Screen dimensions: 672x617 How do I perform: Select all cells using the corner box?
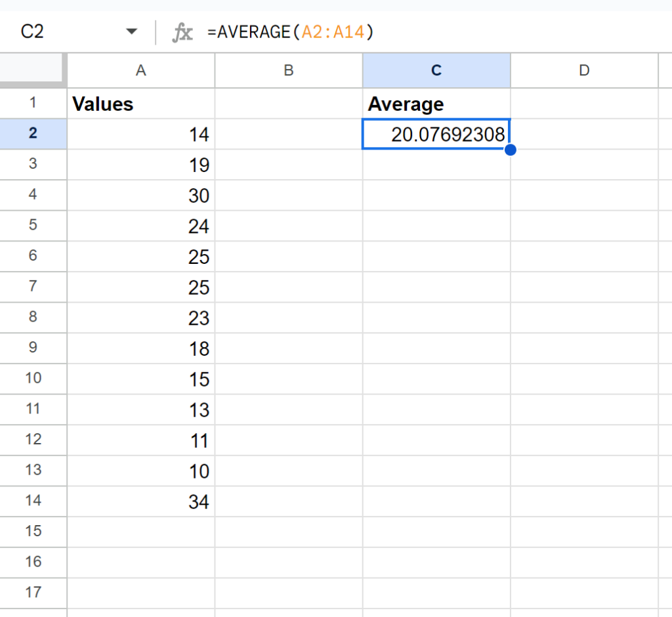[33, 70]
